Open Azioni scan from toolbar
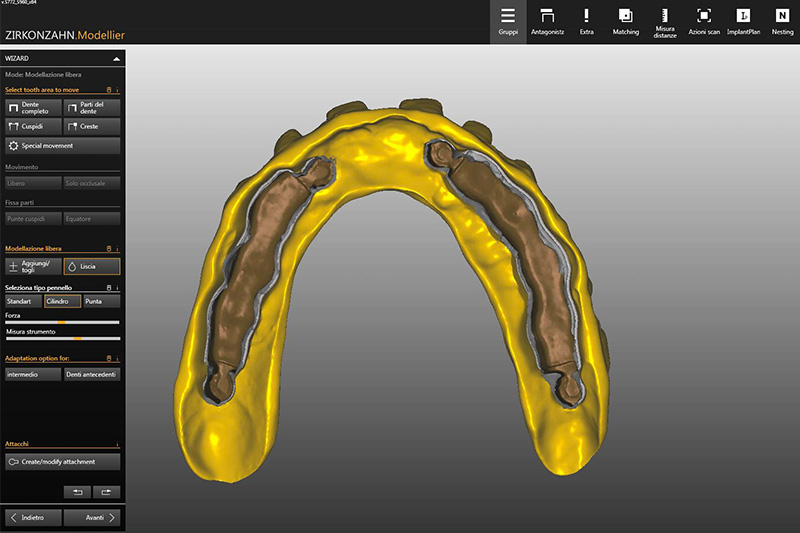Image resolution: width=800 pixels, height=533 pixels. pyautogui.click(x=704, y=21)
